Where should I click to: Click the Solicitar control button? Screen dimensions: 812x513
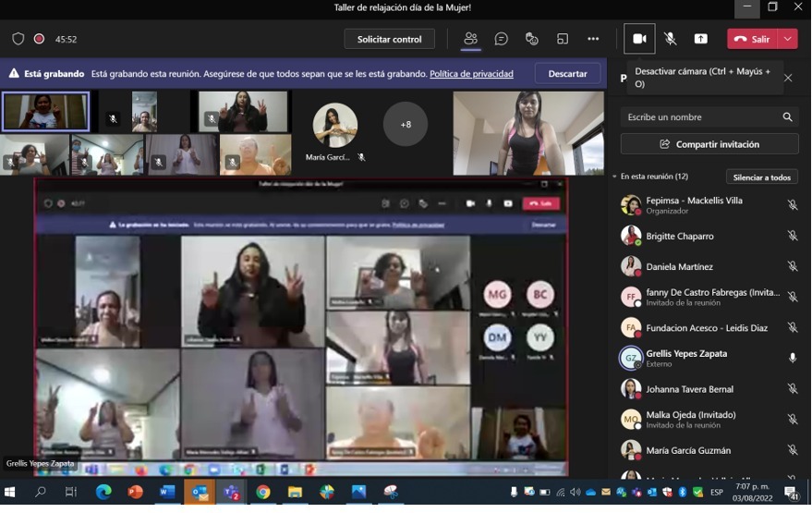point(389,39)
